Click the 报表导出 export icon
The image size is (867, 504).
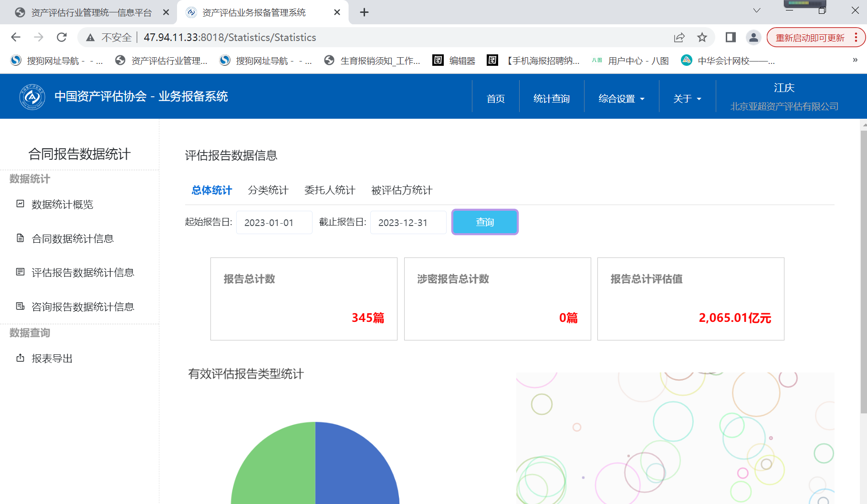(x=20, y=358)
